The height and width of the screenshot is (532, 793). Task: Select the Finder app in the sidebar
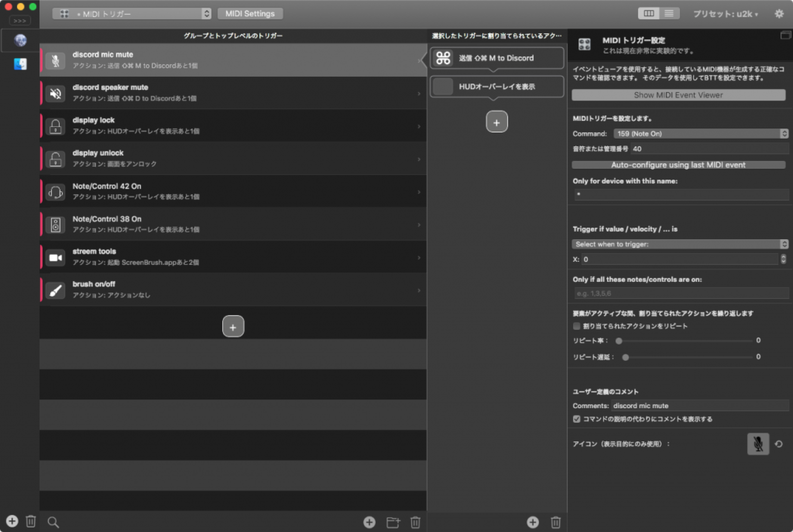20,64
